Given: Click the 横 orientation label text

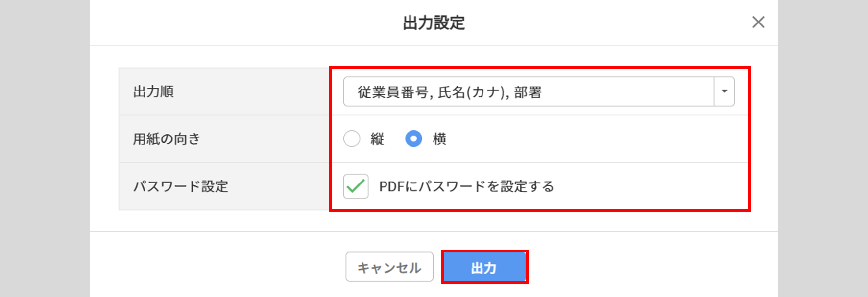Looking at the screenshot, I should 439,139.
